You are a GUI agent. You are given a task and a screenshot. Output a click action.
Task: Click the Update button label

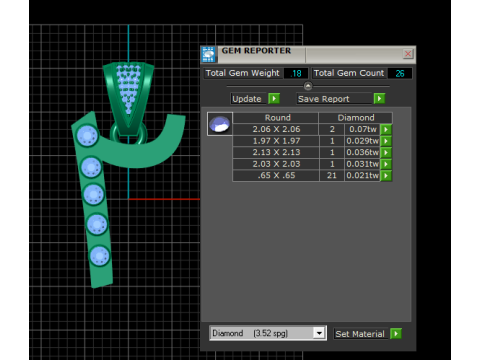(247, 99)
